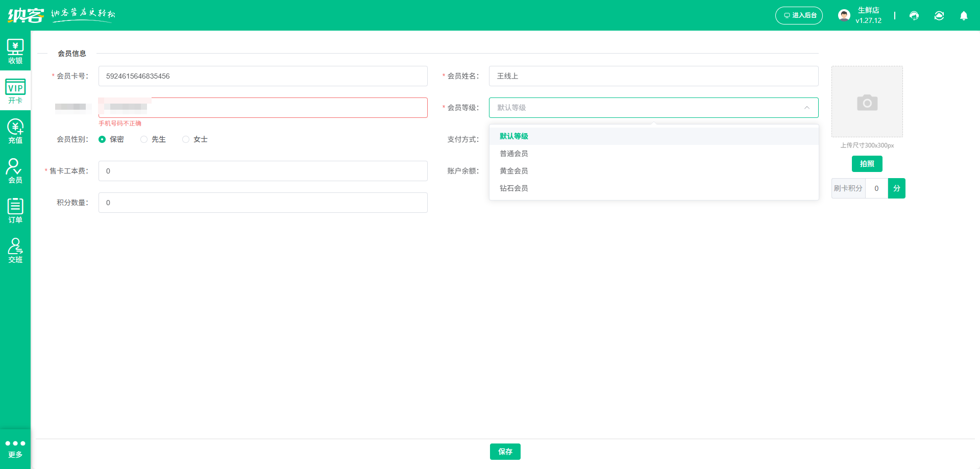This screenshot has height=469, width=980.
Task: Click the notification bell icon
Action: 964,16
